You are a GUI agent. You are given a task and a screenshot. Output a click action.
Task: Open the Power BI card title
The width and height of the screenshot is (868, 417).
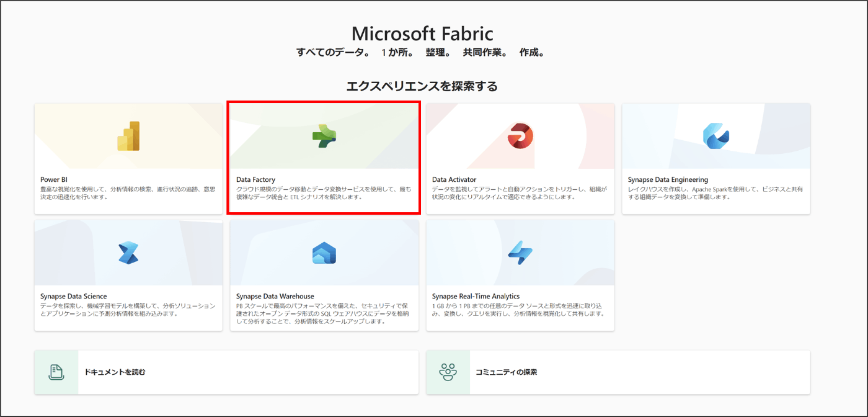coord(54,180)
